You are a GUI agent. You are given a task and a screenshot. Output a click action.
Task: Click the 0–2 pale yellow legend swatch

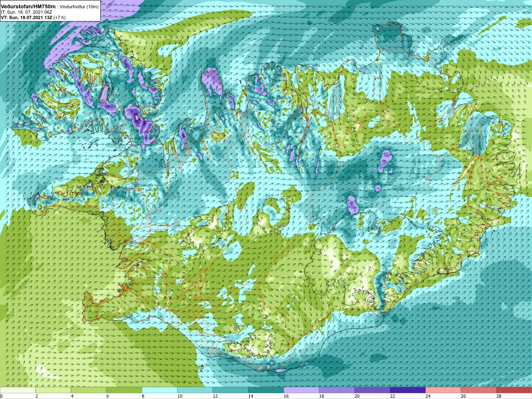[x=18, y=390]
